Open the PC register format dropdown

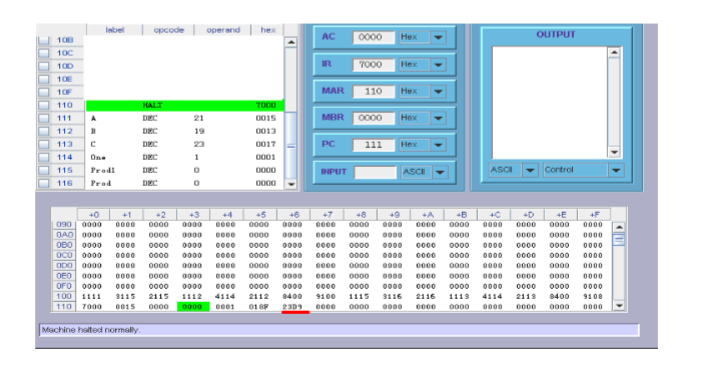(x=438, y=145)
